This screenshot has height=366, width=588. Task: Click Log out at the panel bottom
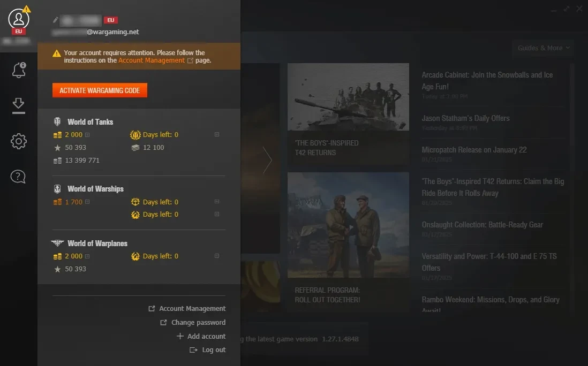pos(214,350)
